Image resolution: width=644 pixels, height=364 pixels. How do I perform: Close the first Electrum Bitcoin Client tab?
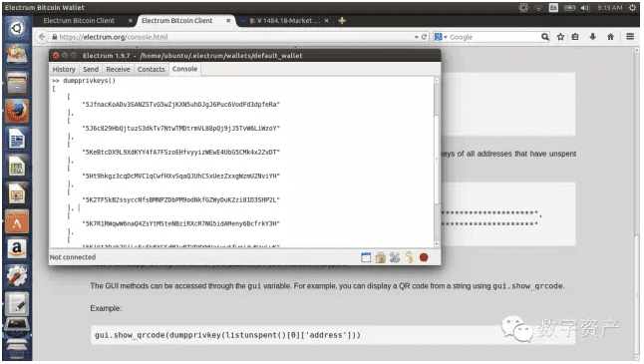point(131,21)
